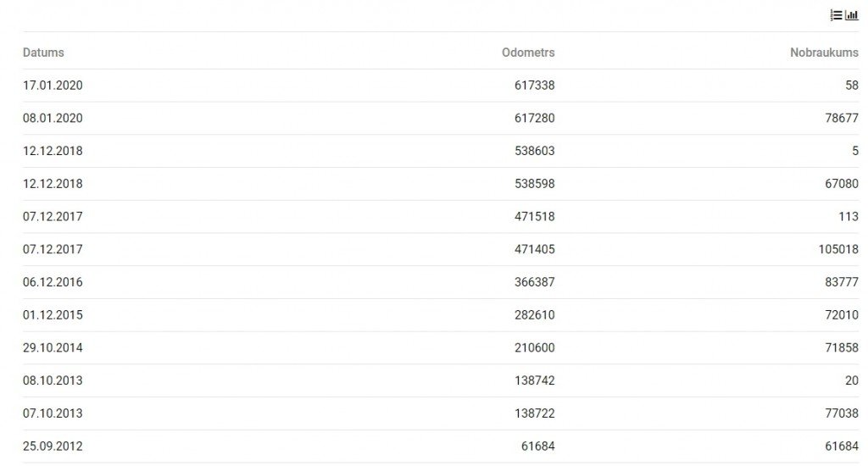Click mileage value 78677
868x466 pixels.
(842, 118)
